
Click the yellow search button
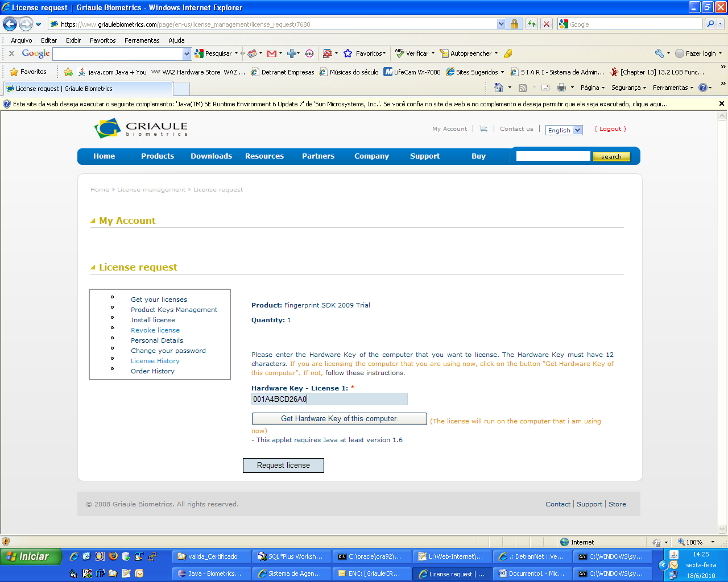pos(611,156)
